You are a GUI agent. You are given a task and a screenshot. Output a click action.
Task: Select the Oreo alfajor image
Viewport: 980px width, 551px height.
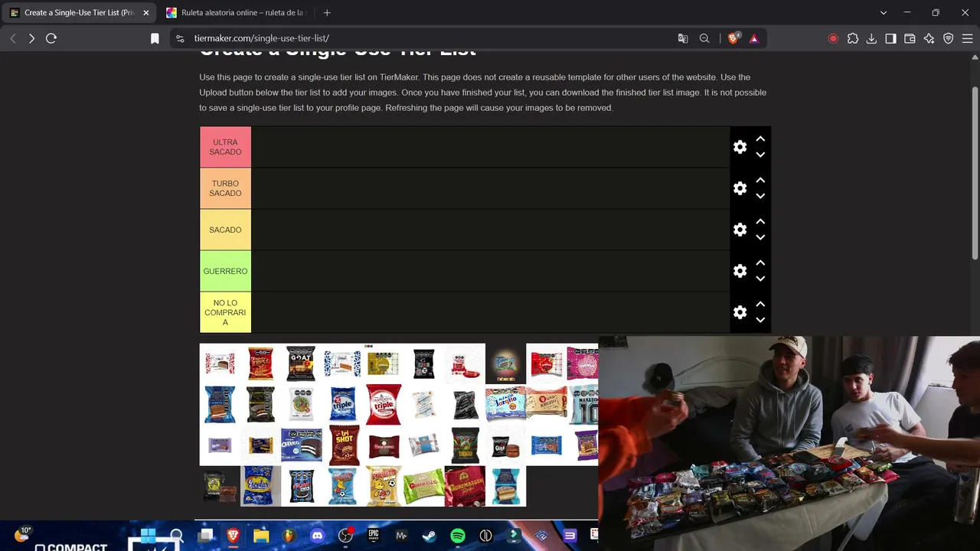pyautogui.click(x=301, y=445)
